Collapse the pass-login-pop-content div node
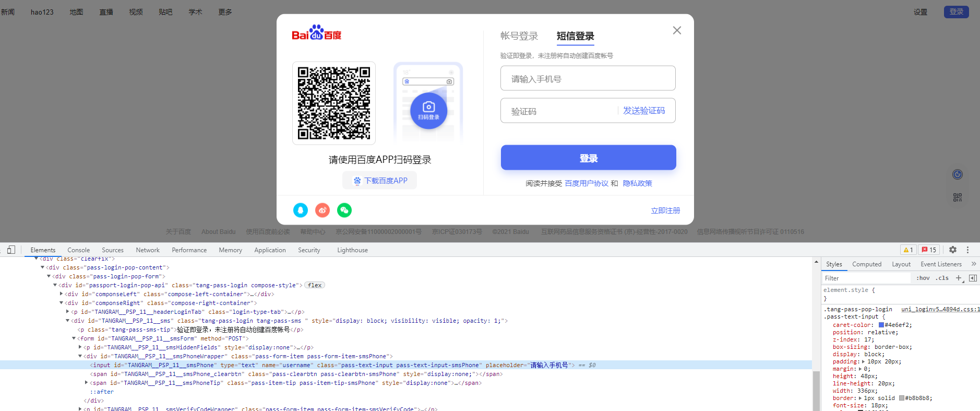 coord(42,267)
